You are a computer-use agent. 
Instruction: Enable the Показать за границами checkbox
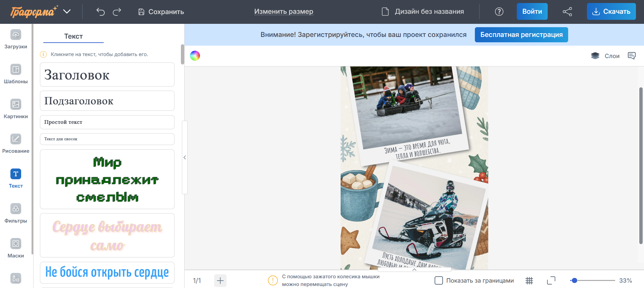[439, 281]
